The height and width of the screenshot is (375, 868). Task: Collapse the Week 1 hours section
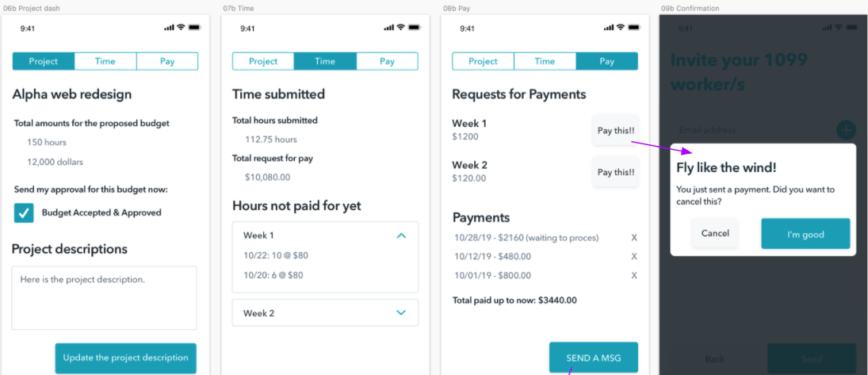[x=401, y=235]
